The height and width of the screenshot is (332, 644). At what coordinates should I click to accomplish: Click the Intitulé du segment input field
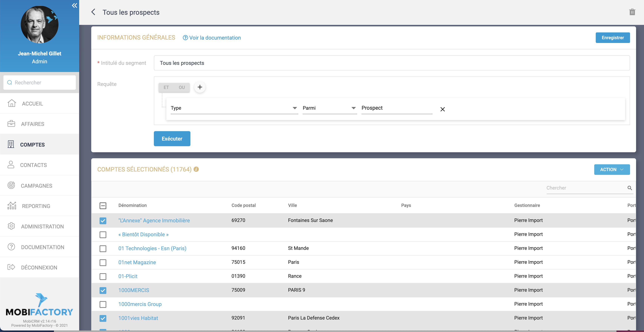[392, 63]
